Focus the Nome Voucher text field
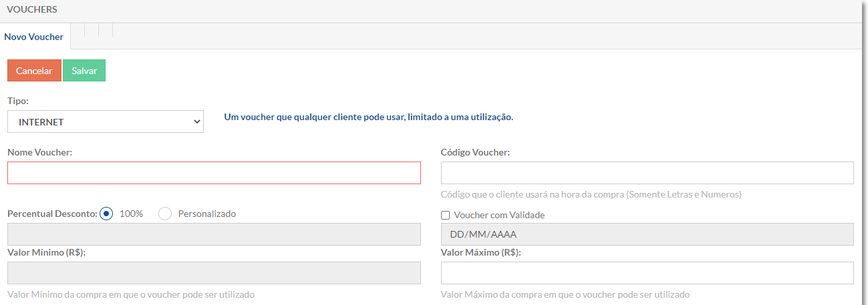This screenshot has width=868, height=305. point(214,173)
